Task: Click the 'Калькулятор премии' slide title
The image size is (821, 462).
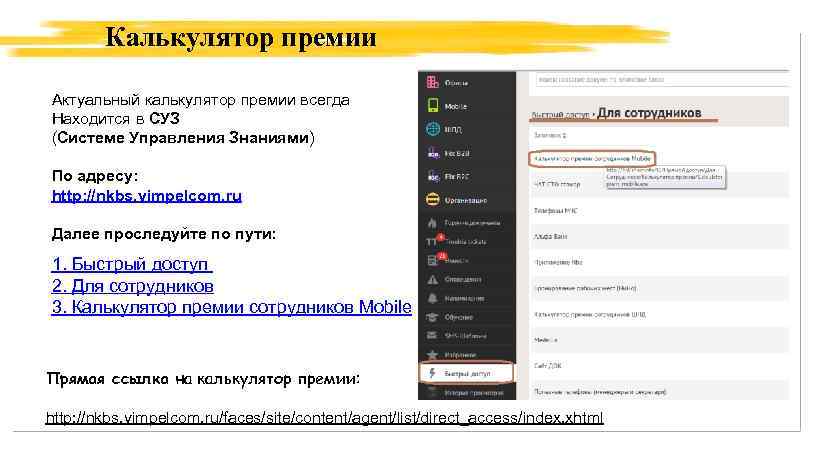Action: (241, 37)
